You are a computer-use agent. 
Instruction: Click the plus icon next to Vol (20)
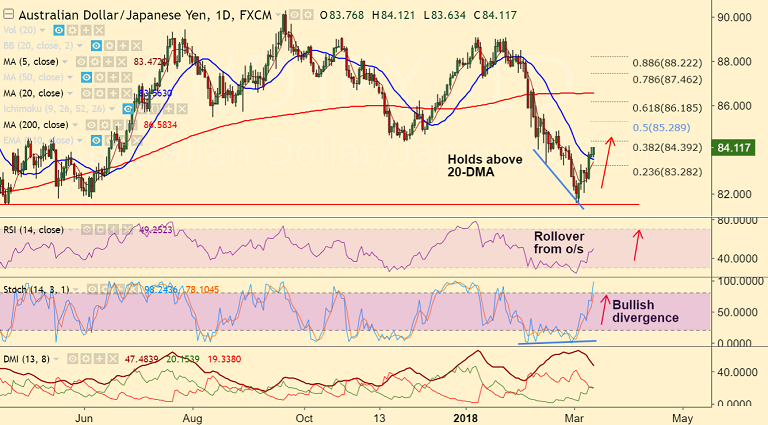tap(86, 30)
